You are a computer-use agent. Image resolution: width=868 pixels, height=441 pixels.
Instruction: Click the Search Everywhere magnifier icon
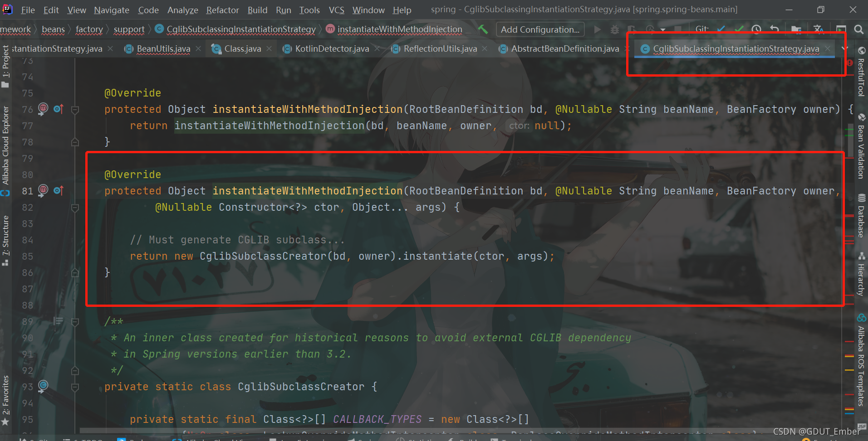858,29
